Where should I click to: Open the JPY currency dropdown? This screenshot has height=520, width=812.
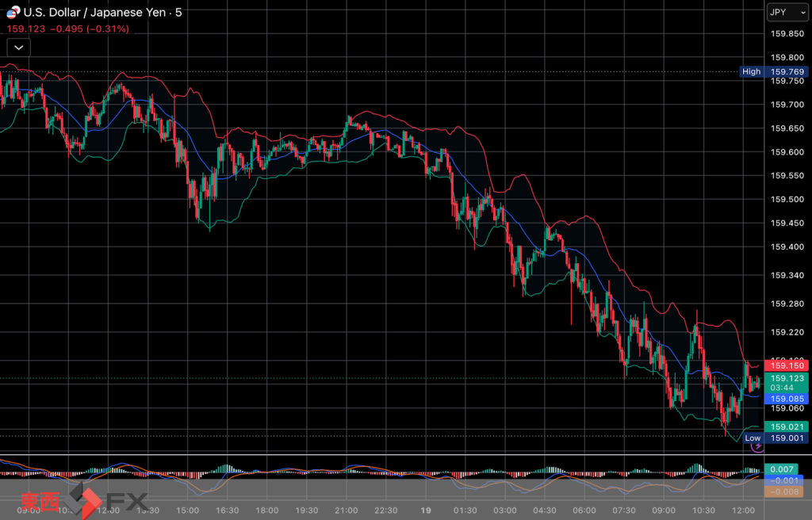[787, 13]
